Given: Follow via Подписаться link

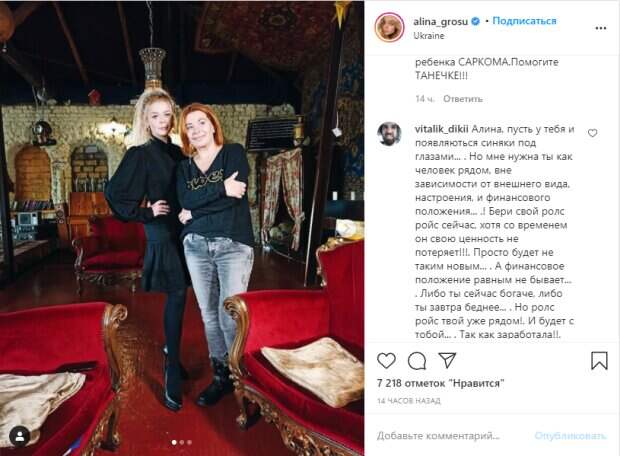Looking at the screenshot, I should (524, 21).
